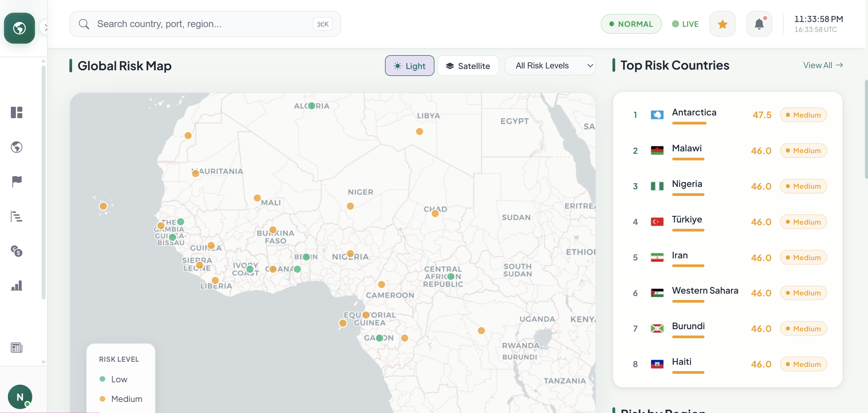Click the Cameroon risk marker
Viewport: 868px width, 413px height.
[381, 284]
